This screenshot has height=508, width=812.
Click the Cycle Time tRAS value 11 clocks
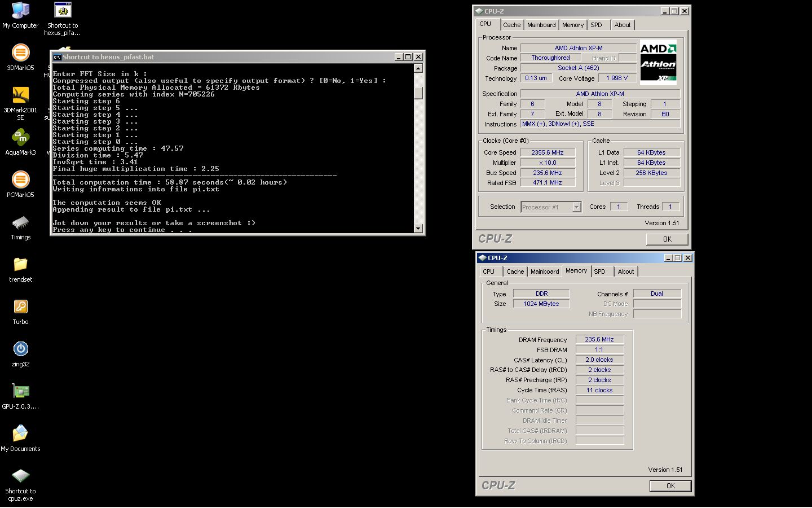click(599, 391)
